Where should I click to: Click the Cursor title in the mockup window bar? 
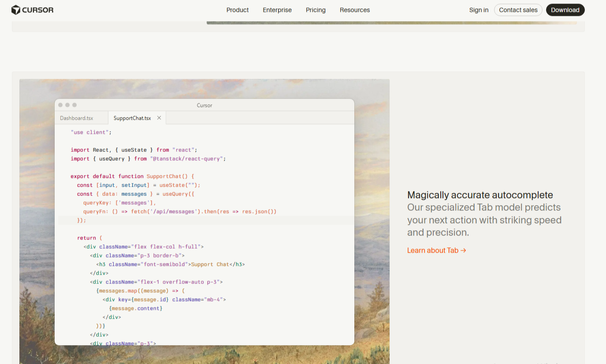point(204,105)
